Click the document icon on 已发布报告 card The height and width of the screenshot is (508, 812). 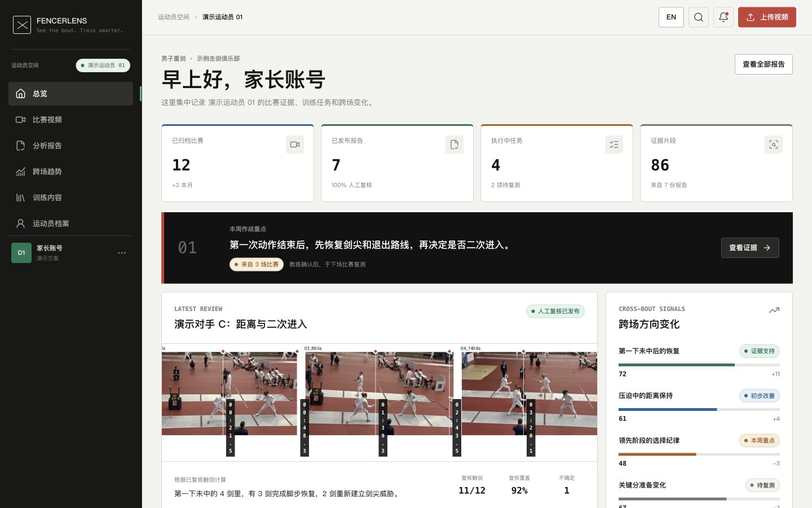point(454,144)
